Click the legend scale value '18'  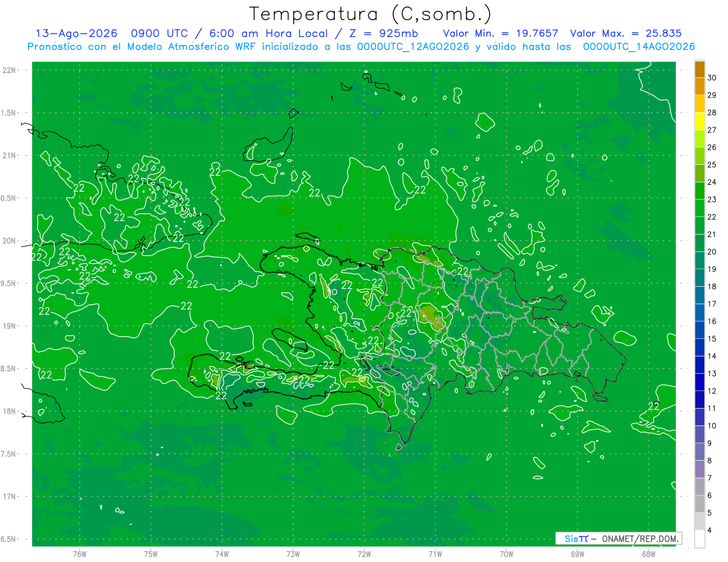(712, 286)
